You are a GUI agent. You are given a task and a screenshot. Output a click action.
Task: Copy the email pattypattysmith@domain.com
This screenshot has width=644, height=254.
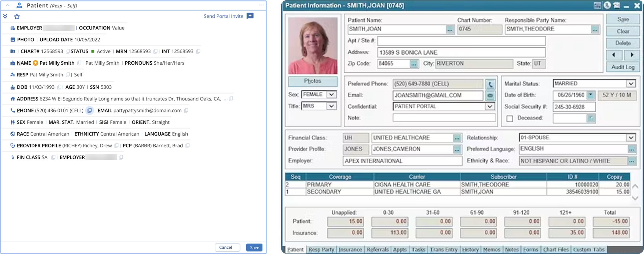pos(186,110)
